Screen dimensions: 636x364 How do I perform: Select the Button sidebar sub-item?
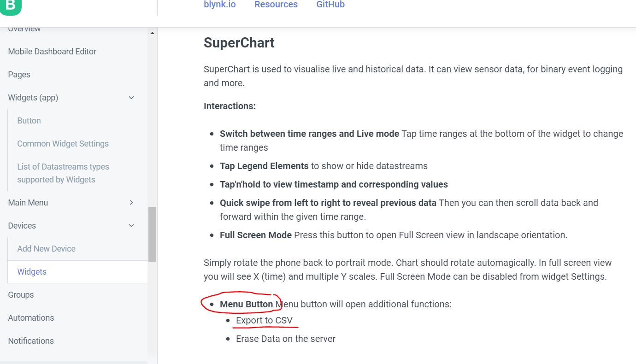[29, 121]
